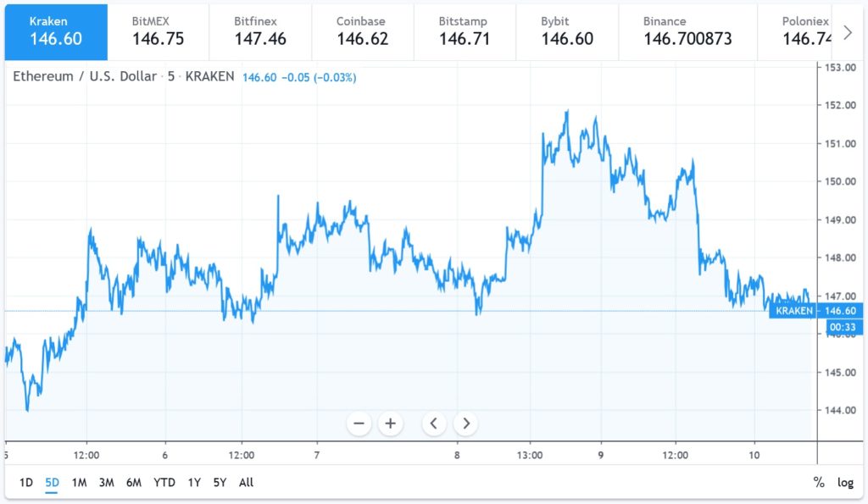The width and height of the screenshot is (868, 504).
Task: Set chart range to 1M
Action: 79,483
